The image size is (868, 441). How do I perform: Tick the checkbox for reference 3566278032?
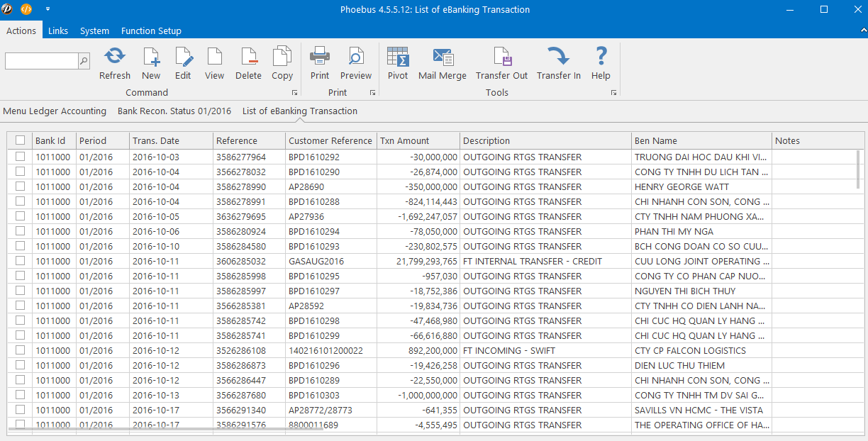[x=20, y=172]
